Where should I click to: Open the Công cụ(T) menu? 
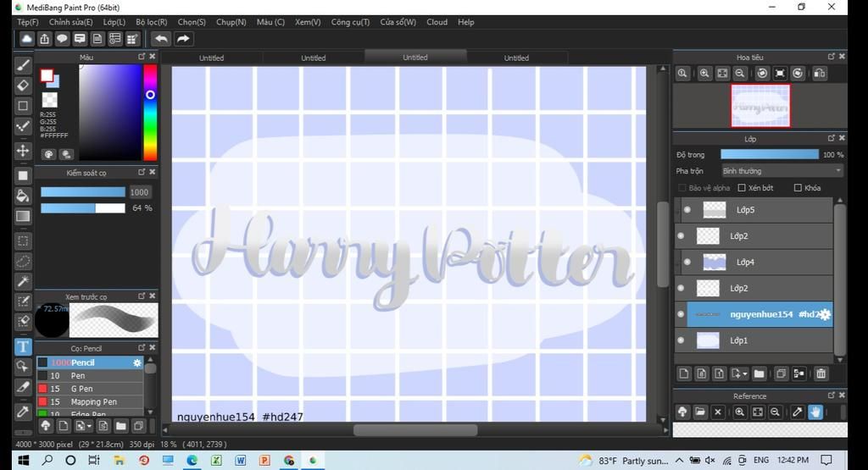tap(350, 22)
